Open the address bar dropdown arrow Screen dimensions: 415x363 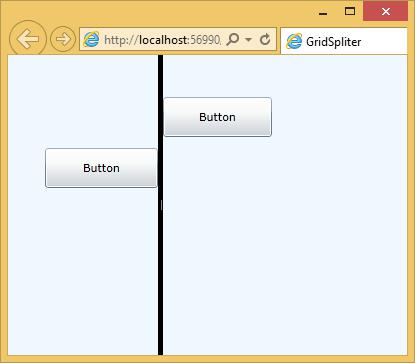click(248, 40)
